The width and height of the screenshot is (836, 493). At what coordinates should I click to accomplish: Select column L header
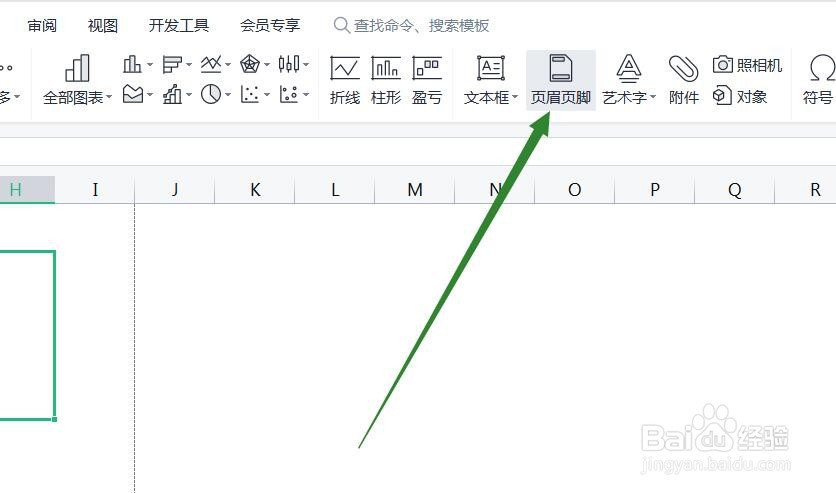pos(335,189)
